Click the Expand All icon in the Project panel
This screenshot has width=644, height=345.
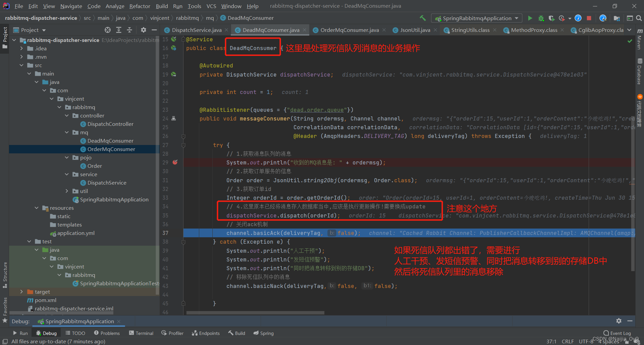click(119, 30)
